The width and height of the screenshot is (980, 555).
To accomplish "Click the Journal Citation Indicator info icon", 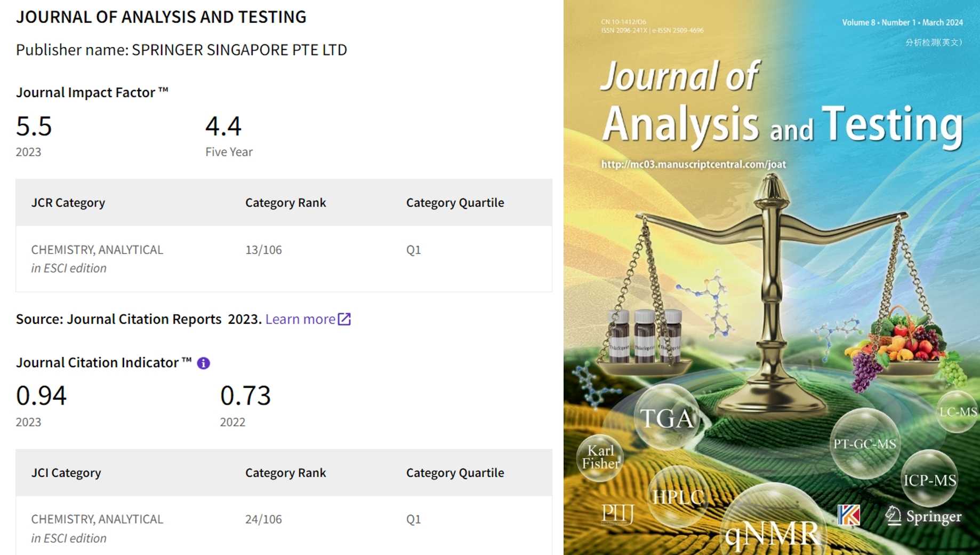I will tap(203, 363).
